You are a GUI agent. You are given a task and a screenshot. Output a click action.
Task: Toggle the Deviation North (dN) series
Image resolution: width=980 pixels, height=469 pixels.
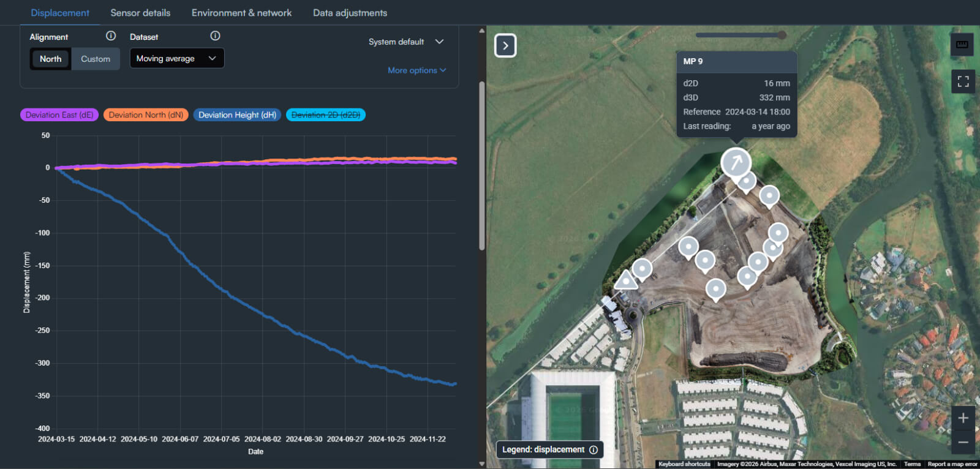146,114
